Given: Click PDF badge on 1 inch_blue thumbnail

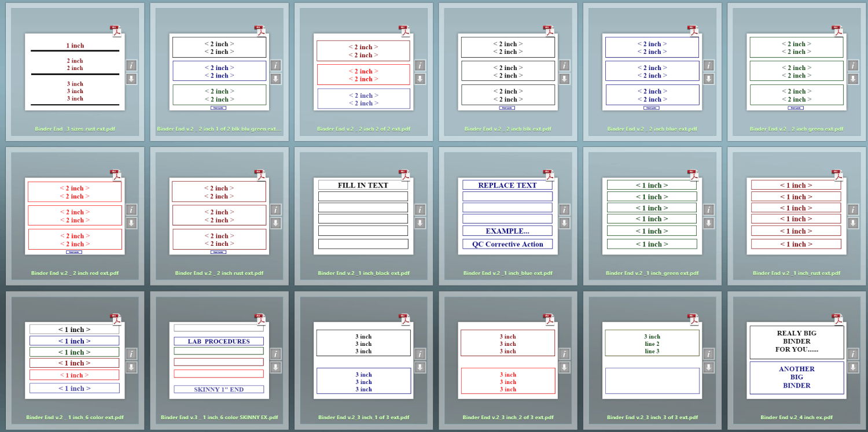Looking at the screenshot, I should pos(549,175).
